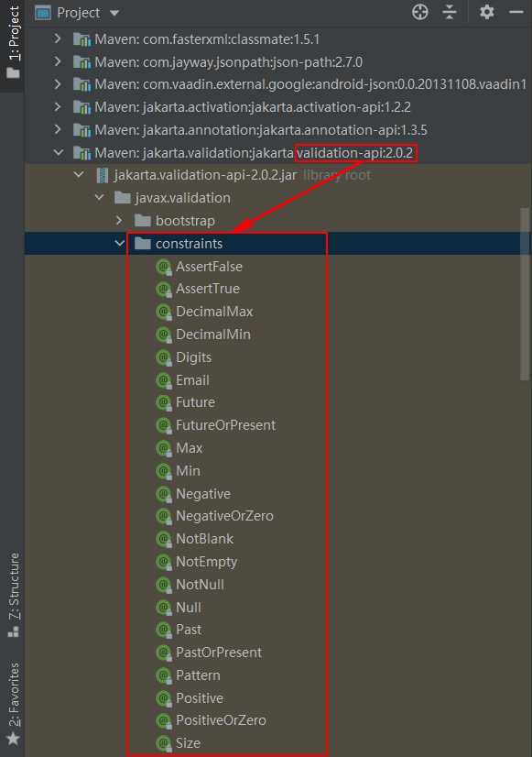Click the locate/scroll-from-source crosshair icon
Viewport: 532px width, 757px height.
pyautogui.click(x=420, y=12)
